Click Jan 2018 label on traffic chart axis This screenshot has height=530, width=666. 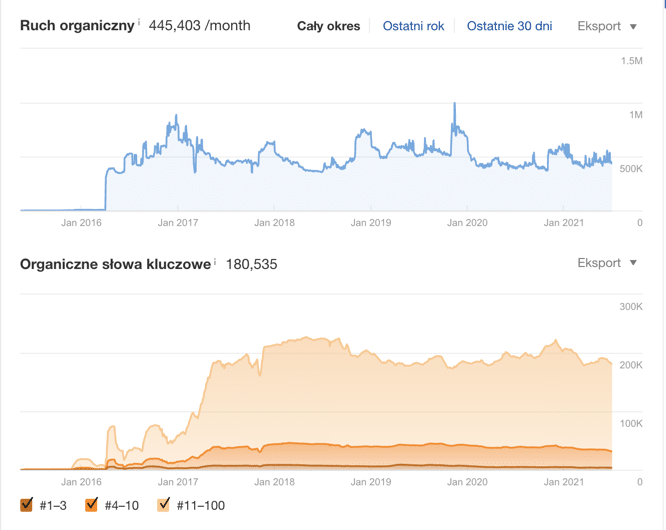[x=273, y=223]
